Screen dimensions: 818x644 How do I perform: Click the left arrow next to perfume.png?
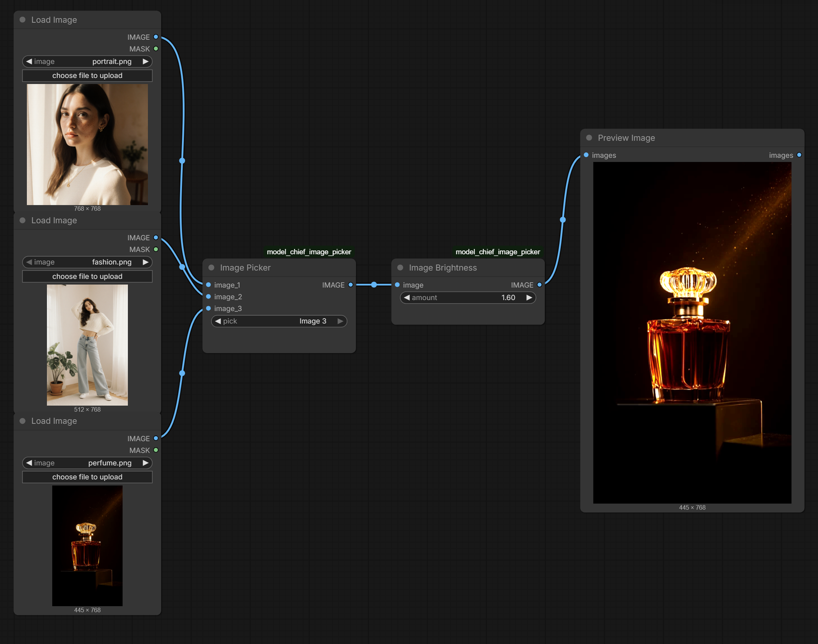[29, 463]
